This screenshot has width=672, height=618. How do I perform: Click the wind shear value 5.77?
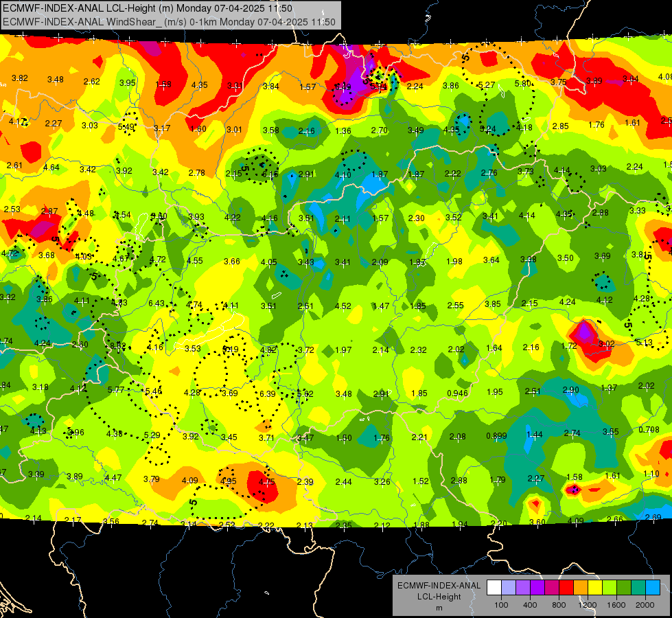116,390
